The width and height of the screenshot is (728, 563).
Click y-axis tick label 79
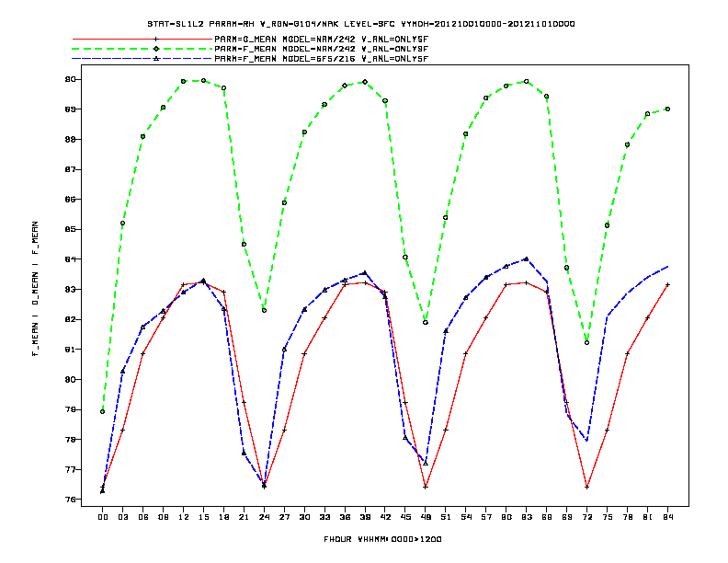(70, 409)
